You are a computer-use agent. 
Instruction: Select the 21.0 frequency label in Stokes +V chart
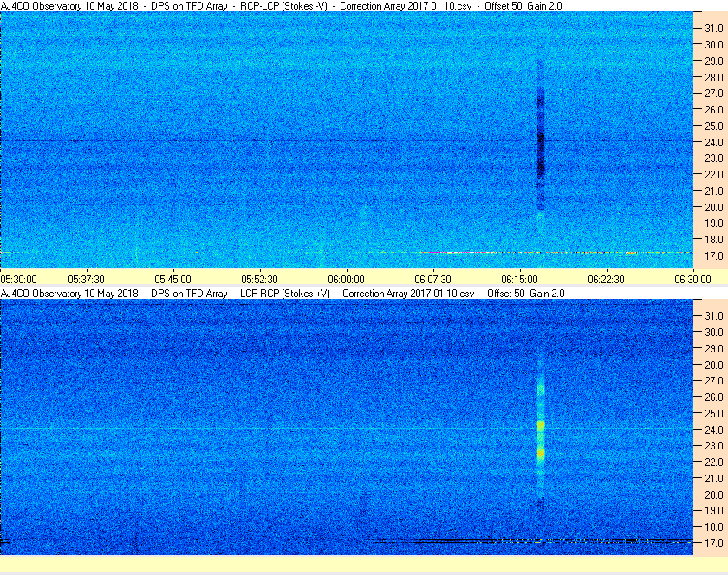pos(714,479)
